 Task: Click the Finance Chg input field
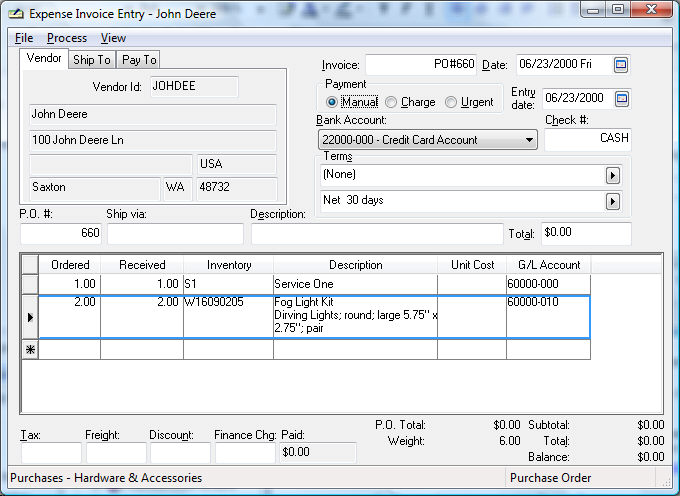point(245,453)
